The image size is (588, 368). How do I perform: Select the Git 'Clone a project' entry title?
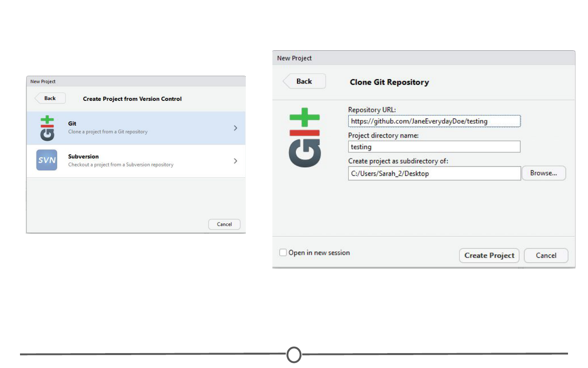72,124
